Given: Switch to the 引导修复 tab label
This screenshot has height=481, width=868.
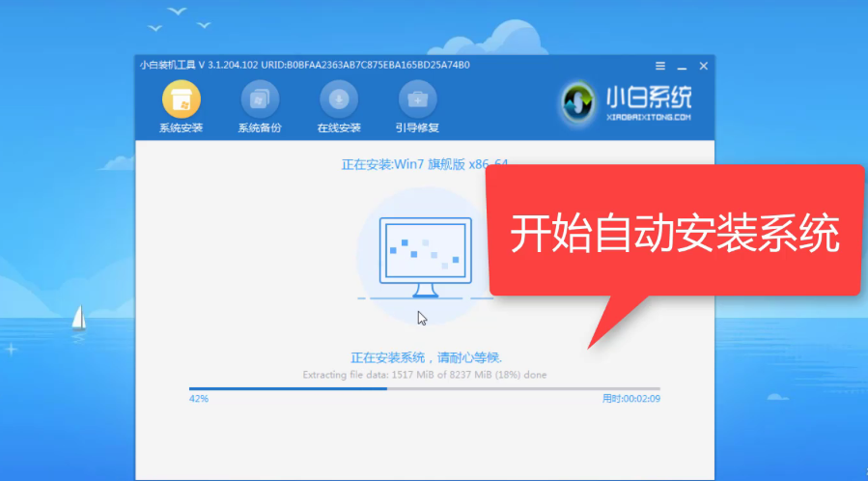Looking at the screenshot, I should 417,127.
